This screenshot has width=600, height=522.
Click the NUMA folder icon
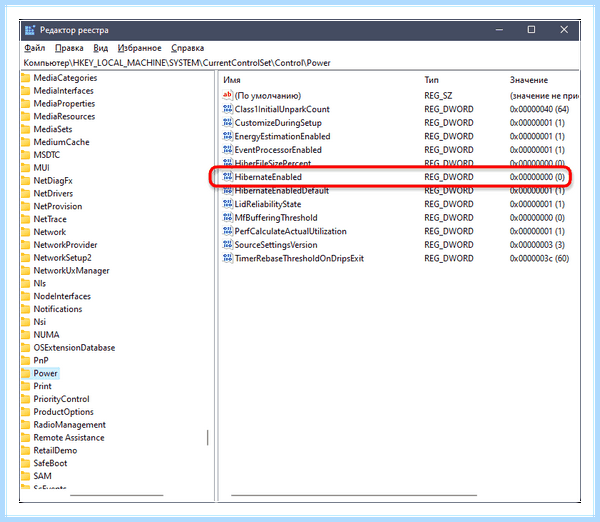[26, 334]
